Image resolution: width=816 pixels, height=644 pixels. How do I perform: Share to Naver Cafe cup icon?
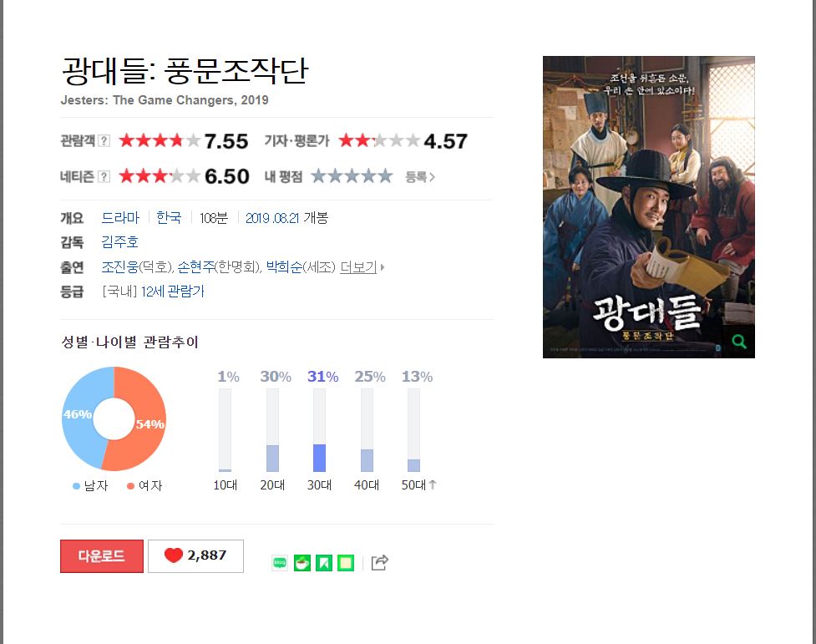coord(302,563)
